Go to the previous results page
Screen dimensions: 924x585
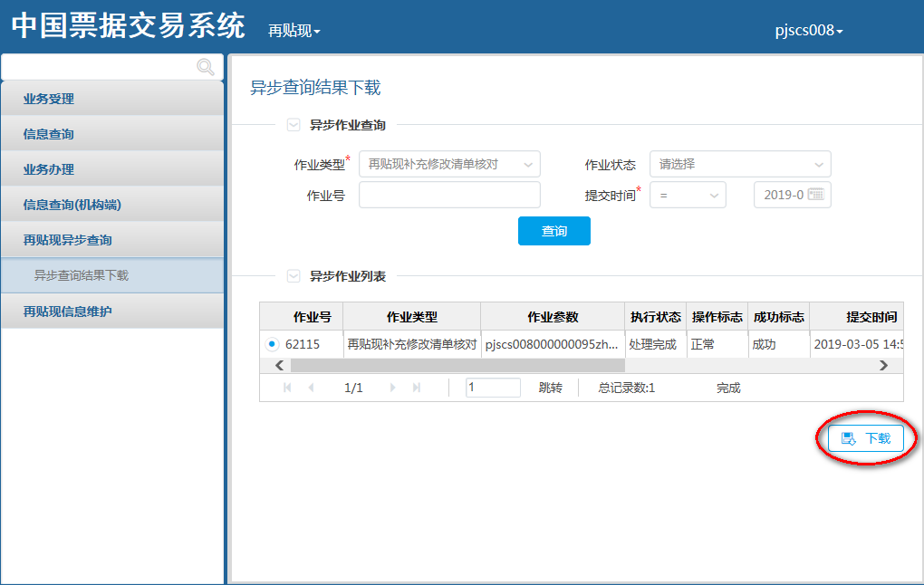pos(311,388)
